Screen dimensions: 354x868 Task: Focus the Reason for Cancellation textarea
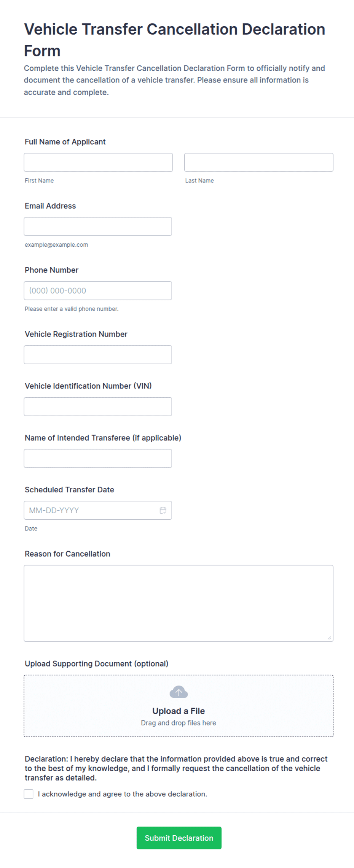[x=179, y=603]
